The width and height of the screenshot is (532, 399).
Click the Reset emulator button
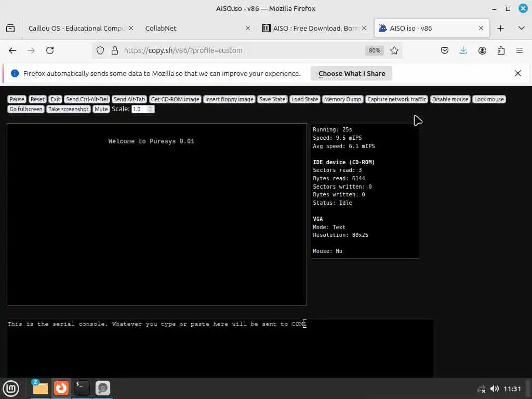tap(37, 99)
